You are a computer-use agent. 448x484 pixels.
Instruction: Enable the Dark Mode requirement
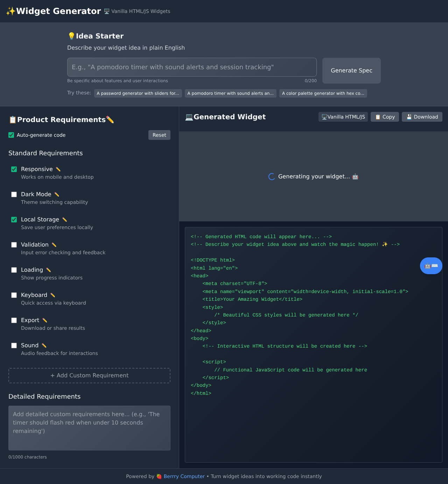pos(14,194)
